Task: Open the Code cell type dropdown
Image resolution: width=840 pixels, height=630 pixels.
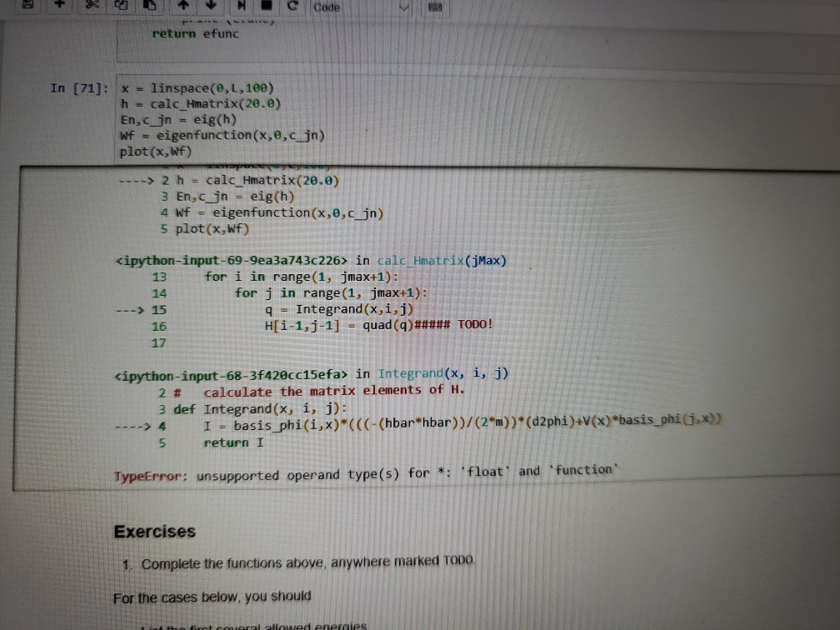Action: (x=360, y=7)
